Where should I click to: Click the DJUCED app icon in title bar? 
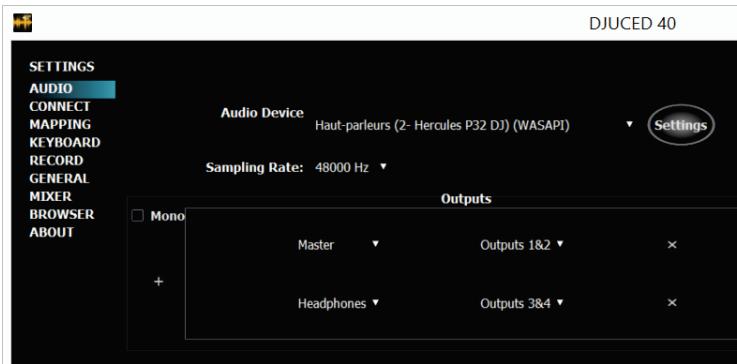click(x=22, y=23)
